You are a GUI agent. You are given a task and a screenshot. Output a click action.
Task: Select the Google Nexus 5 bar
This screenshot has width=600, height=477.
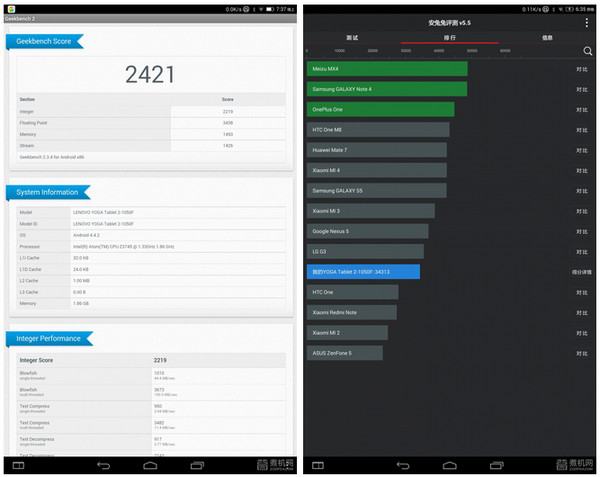click(368, 231)
